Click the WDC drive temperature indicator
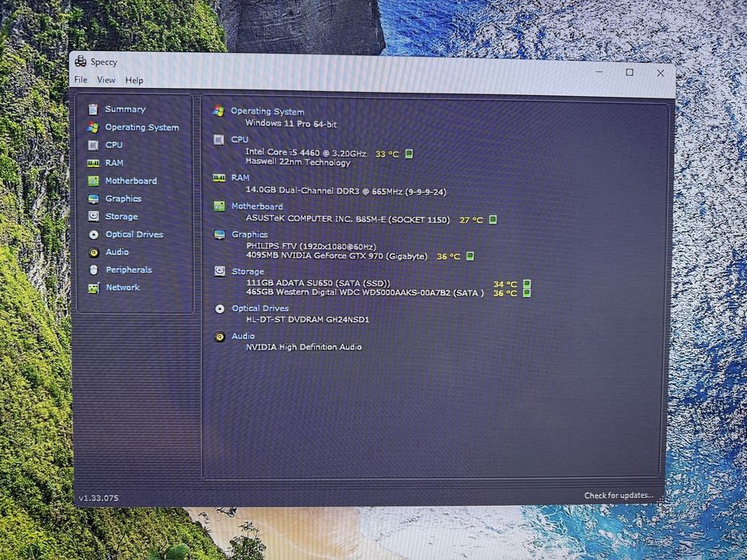 [x=527, y=292]
